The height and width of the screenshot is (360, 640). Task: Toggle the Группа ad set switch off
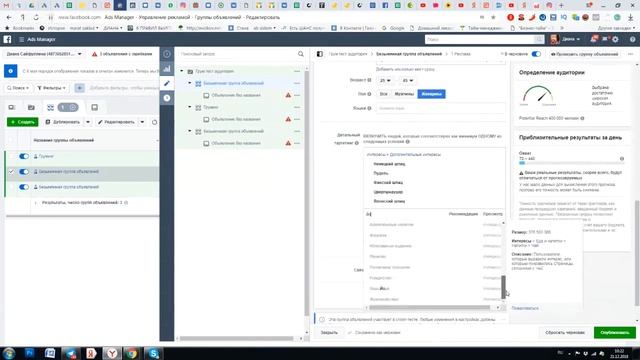pyautogui.click(x=24, y=156)
